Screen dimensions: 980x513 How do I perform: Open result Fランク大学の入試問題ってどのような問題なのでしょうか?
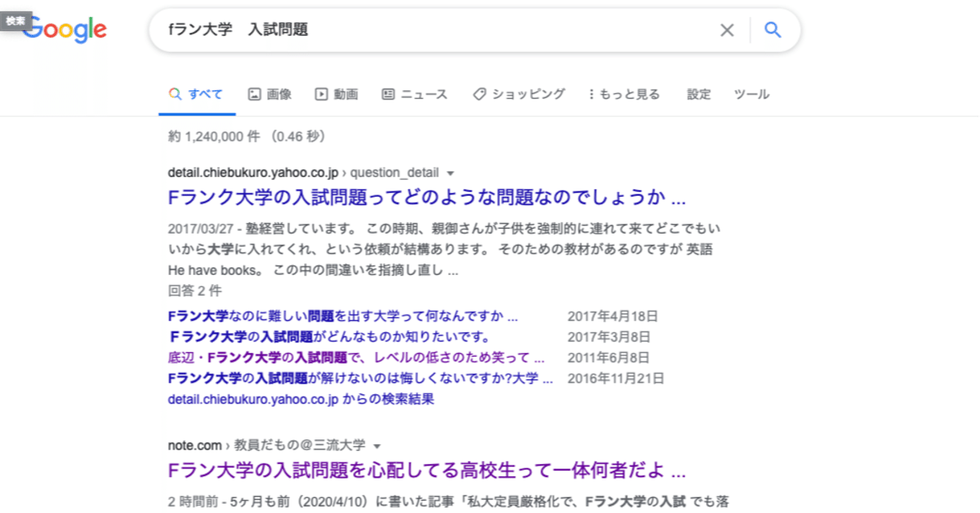point(426,198)
